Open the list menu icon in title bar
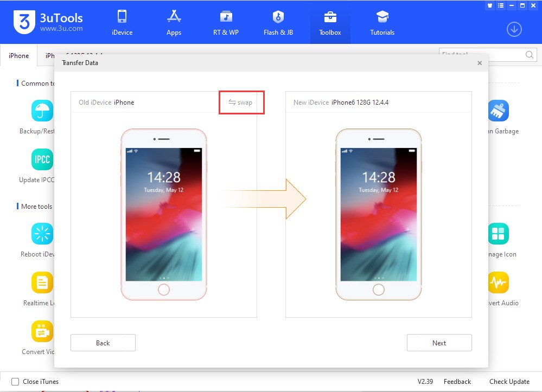The height and width of the screenshot is (392, 542). 501,5
